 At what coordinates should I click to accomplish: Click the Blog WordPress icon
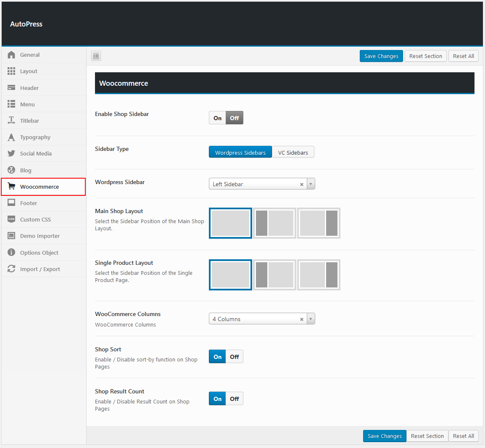coord(11,170)
